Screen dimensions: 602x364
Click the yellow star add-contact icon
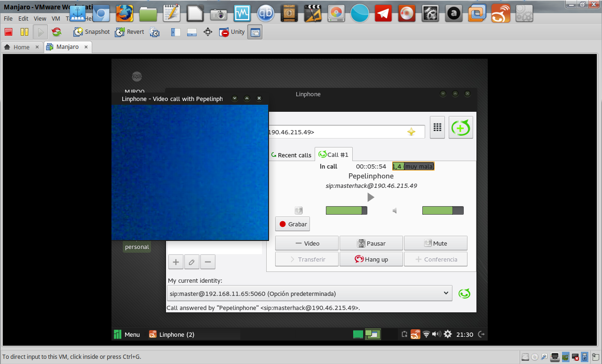point(411,132)
